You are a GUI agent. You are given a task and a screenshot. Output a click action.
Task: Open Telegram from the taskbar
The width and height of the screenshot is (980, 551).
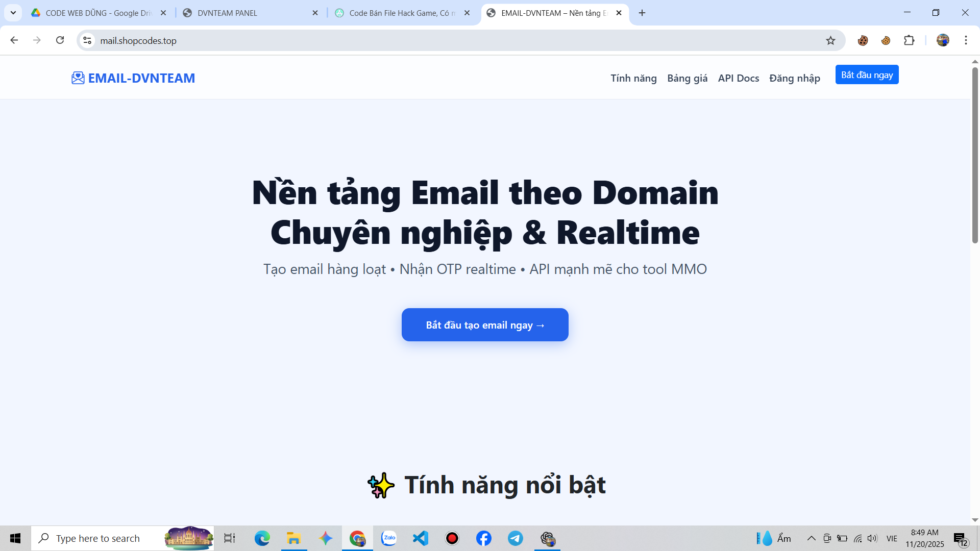[x=516, y=538]
